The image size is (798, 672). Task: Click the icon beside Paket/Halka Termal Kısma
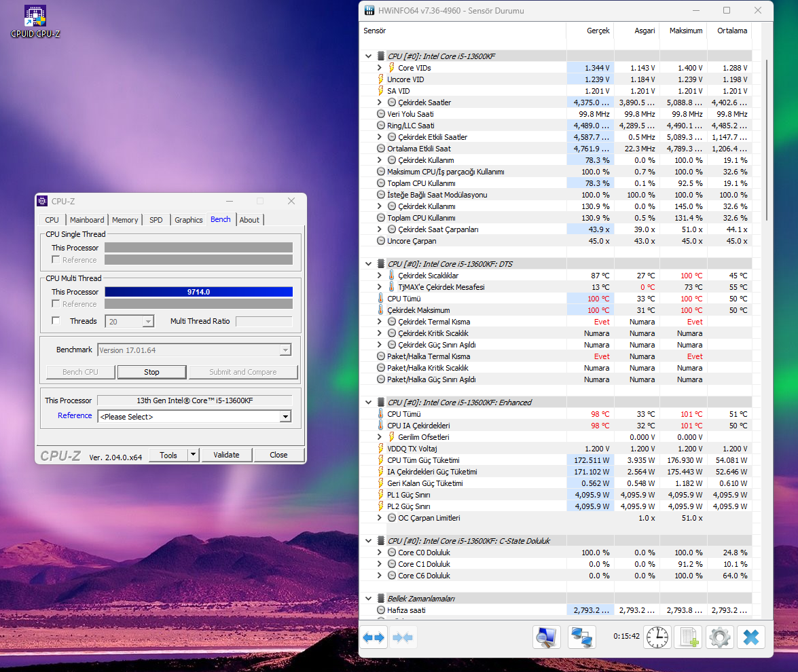381,356
